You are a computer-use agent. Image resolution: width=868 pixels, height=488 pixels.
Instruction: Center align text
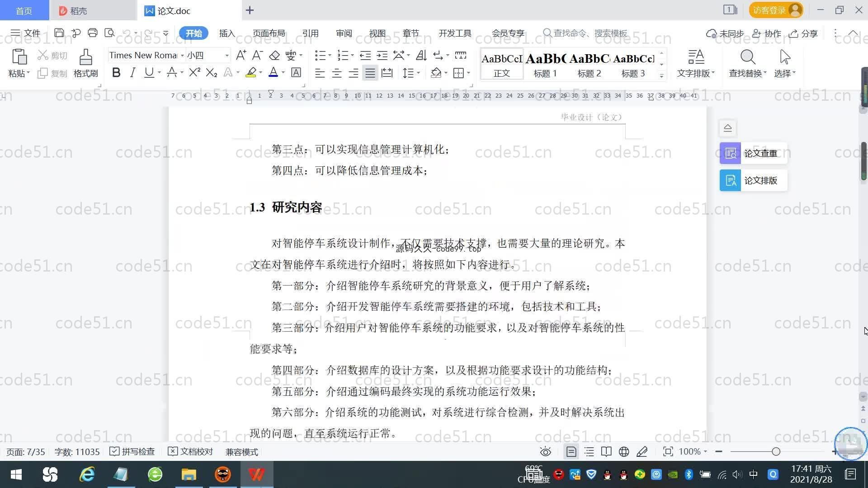[x=337, y=73]
